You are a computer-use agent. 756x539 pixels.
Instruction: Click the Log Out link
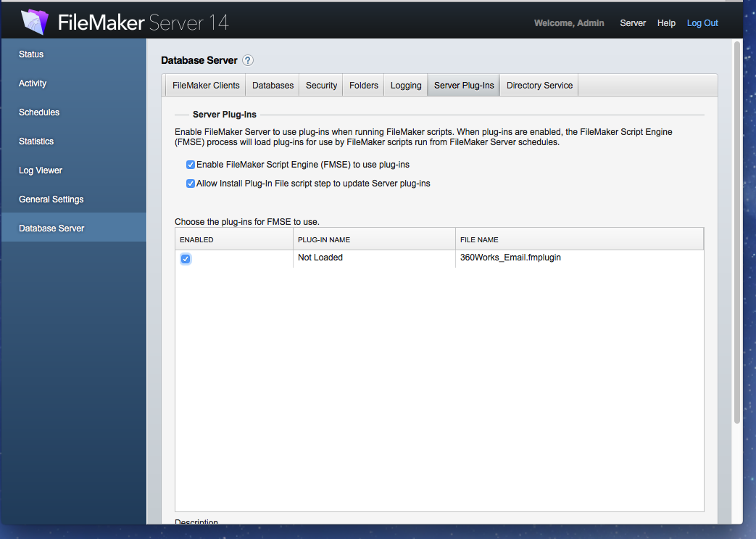(x=702, y=23)
